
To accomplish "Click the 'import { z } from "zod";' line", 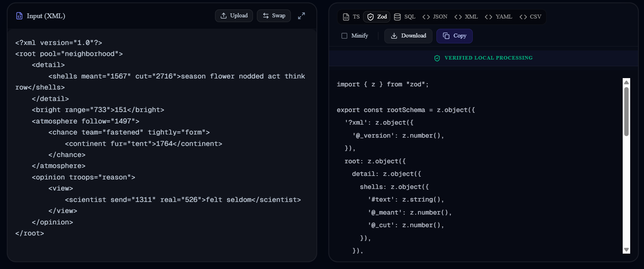I will tap(383, 84).
